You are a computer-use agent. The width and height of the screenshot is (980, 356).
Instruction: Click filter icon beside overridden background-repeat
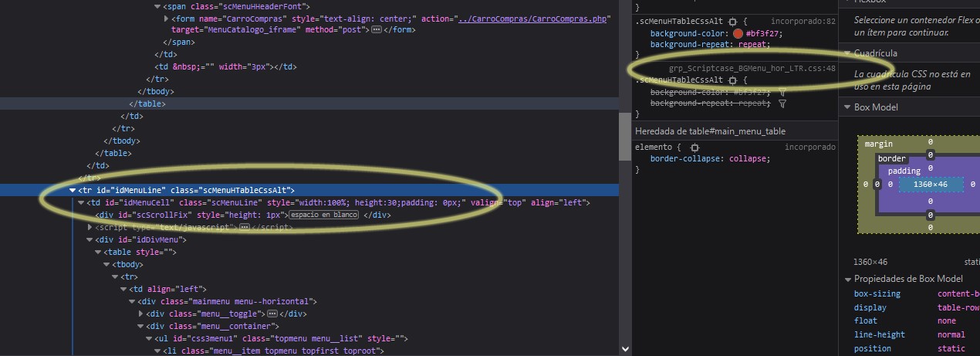(782, 103)
